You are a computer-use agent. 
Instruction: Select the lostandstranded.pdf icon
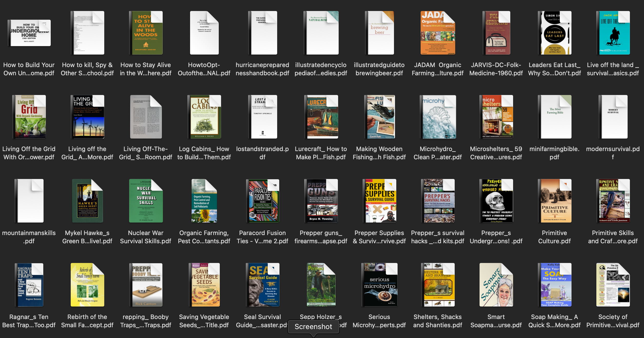263,117
